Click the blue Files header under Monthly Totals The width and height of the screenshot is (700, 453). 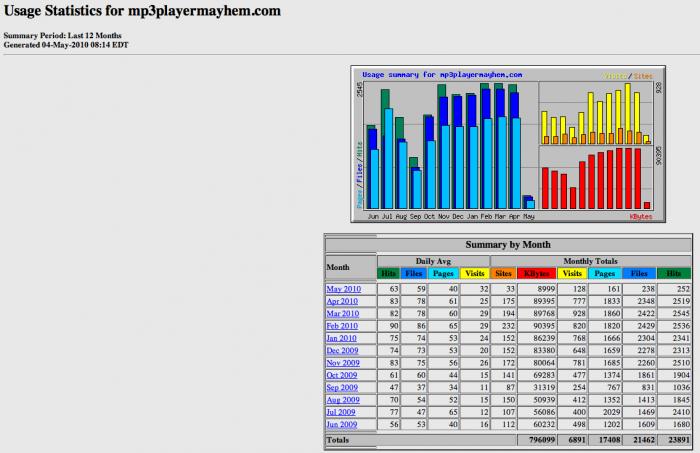point(639,273)
